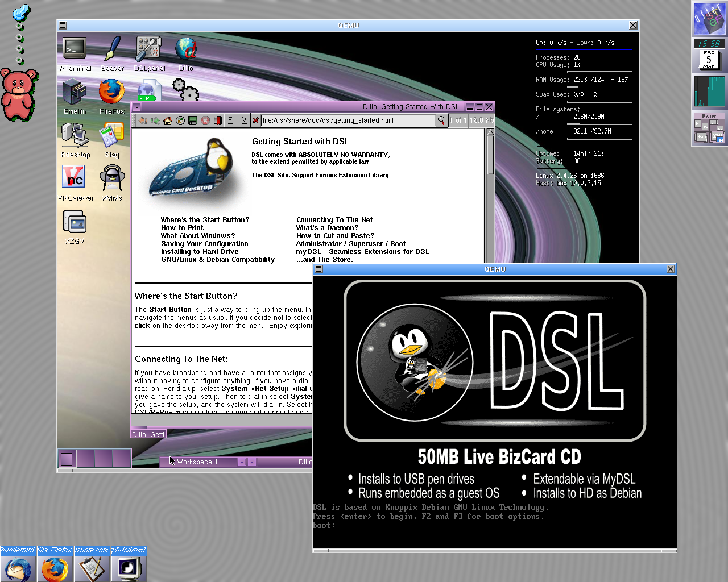Click the front QEMU boot prompt line
Screen dimensions: 728x582
329,526
